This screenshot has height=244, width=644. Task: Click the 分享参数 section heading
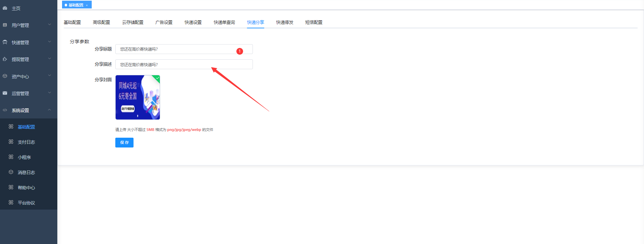click(x=80, y=42)
